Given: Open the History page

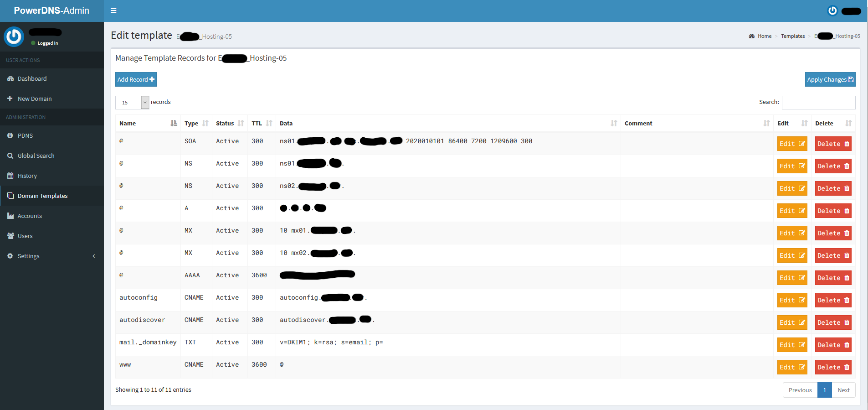Looking at the screenshot, I should click(x=52, y=176).
